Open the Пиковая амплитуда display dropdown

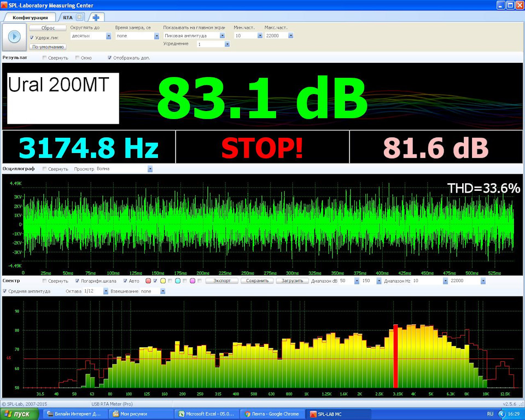tap(223, 36)
